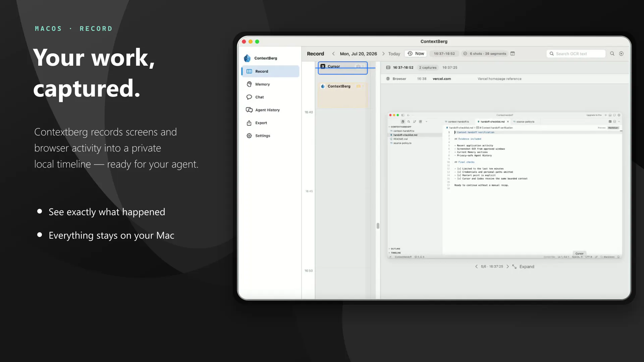Go to the next day using the right chevron

point(383,54)
